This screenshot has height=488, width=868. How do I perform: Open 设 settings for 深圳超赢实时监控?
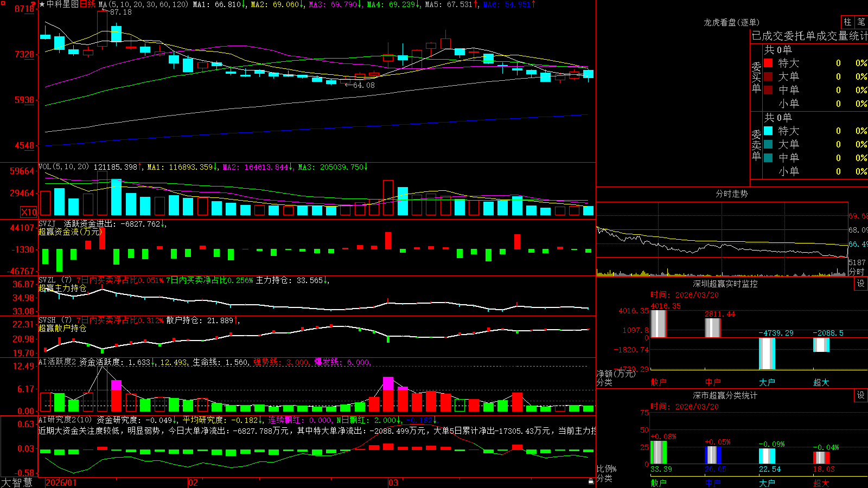click(861, 284)
